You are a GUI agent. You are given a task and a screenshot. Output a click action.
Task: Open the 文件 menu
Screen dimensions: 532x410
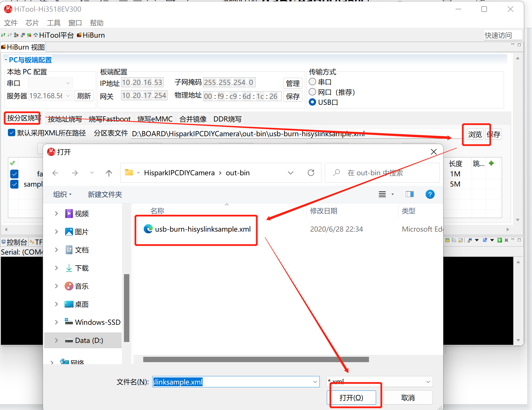click(11, 23)
